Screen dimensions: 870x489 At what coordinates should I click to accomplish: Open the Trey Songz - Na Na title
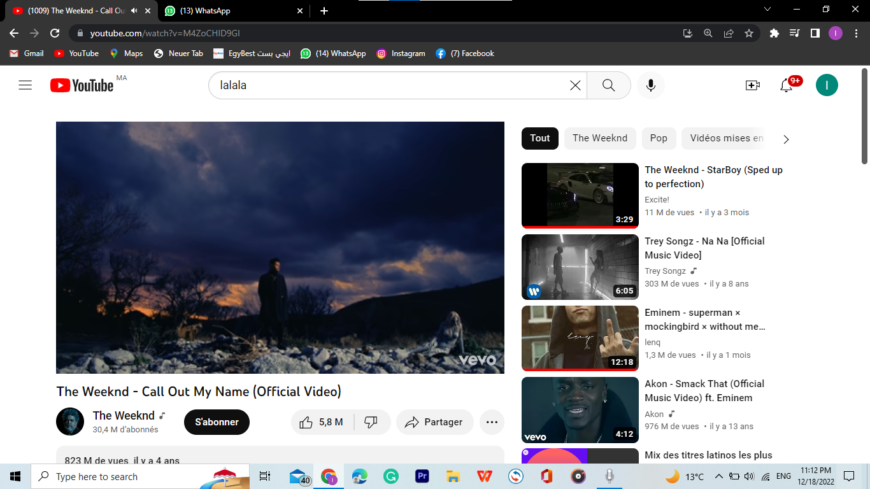[x=704, y=248]
